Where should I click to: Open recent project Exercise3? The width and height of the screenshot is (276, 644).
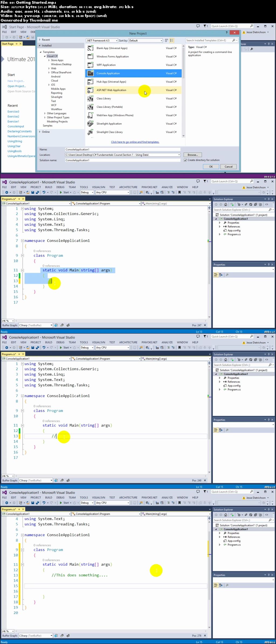pos(13,111)
